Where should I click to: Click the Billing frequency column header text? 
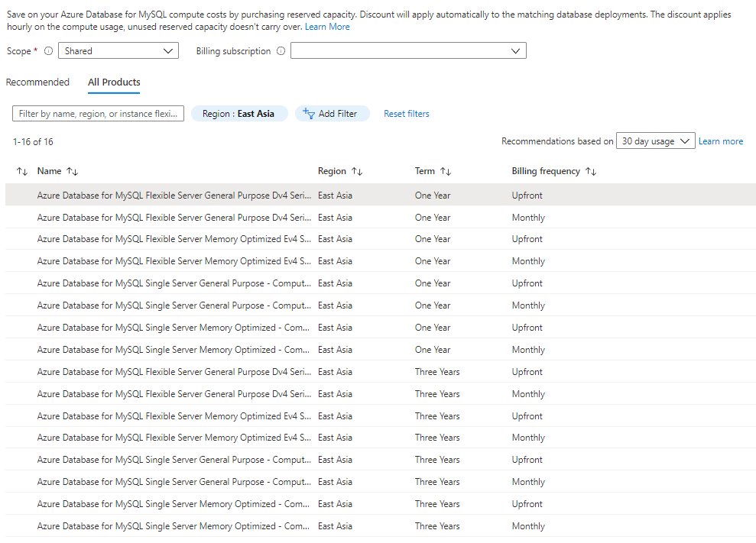click(546, 171)
